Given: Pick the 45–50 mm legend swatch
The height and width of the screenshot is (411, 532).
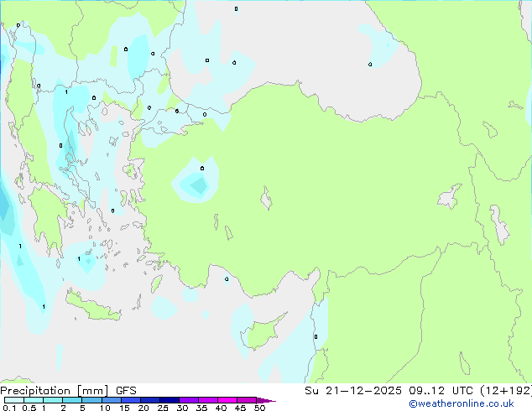Looking at the screenshot, I should point(247,400).
